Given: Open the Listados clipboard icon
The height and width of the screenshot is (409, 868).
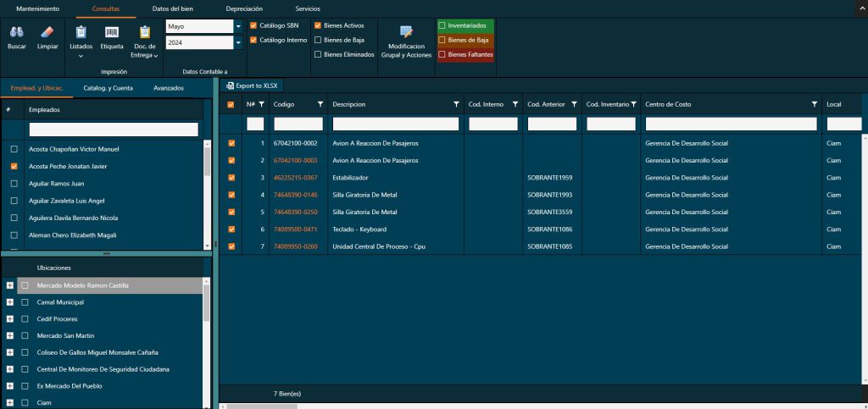Looking at the screenshot, I should [x=81, y=33].
